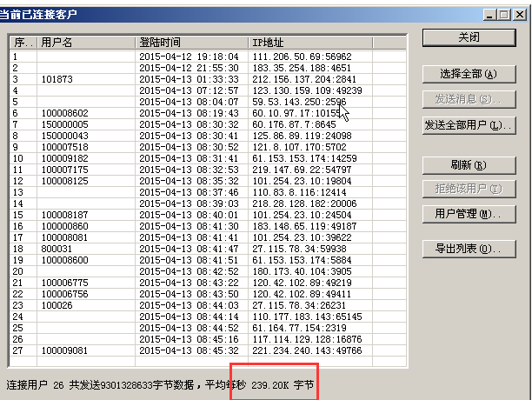Select username 100008081
The height and width of the screenshot is (400, 532).
[x=65, y=237]
